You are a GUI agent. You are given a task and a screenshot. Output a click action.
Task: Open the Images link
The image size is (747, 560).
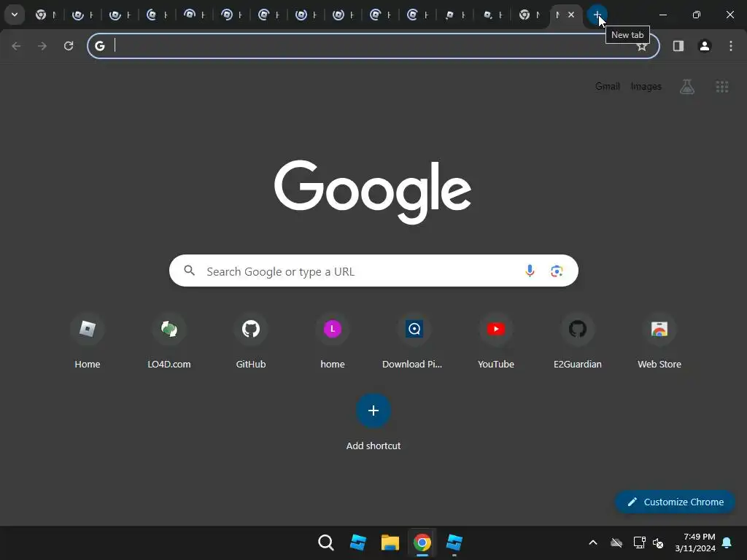click(646, 86)
